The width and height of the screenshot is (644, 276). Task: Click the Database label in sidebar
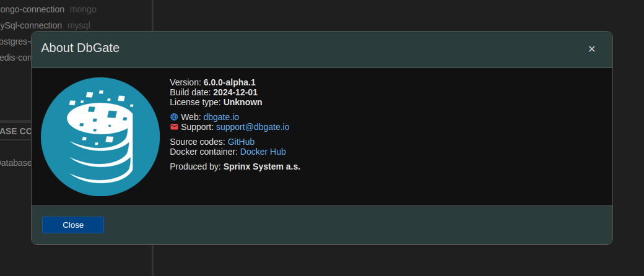[x=15, y=163]
